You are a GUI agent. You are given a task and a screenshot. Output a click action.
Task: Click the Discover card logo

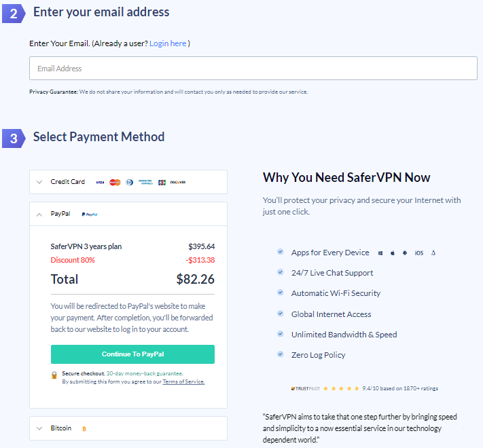pos(178,183)
